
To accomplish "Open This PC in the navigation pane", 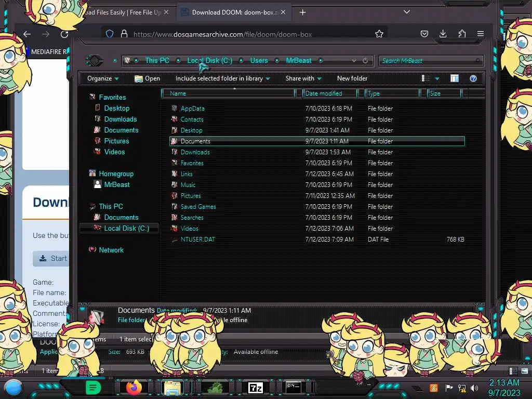I will click(111, 206).
